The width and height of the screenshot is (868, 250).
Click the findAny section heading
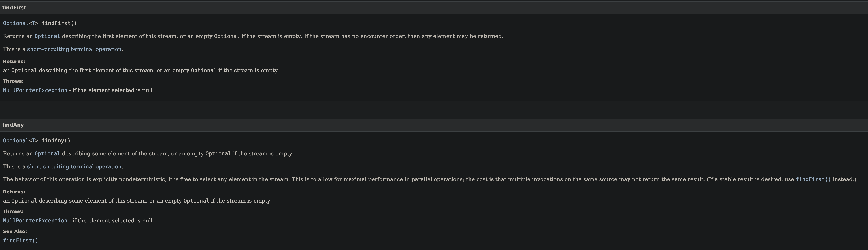13,125
